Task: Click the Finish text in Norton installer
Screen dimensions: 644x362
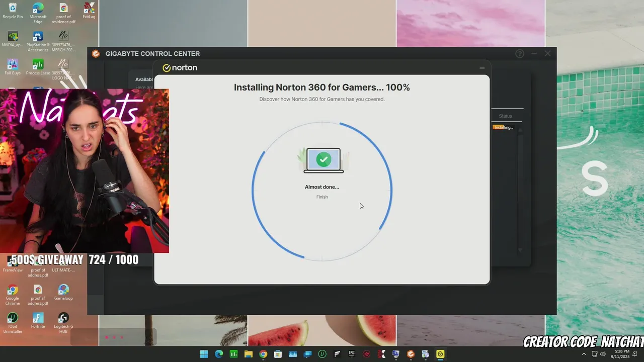Action: pos(322,197)
